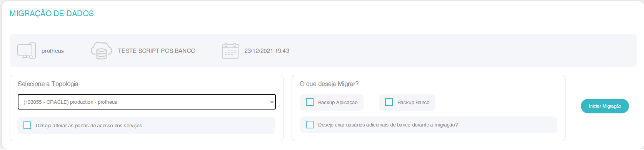This screenshot has height=150, width=644.
Task: Click the Iniciar Migração button
Action: [x=605, y=106]
